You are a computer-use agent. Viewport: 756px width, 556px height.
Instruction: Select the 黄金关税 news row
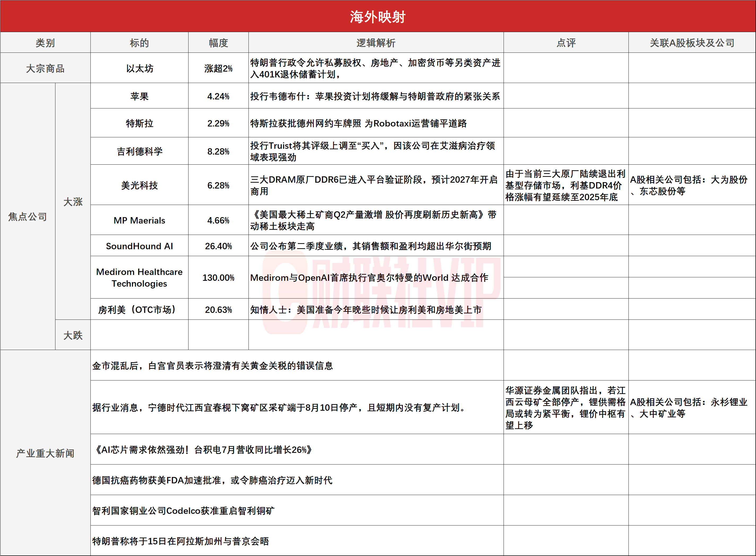pyautogui.click(x=297, y=366)
